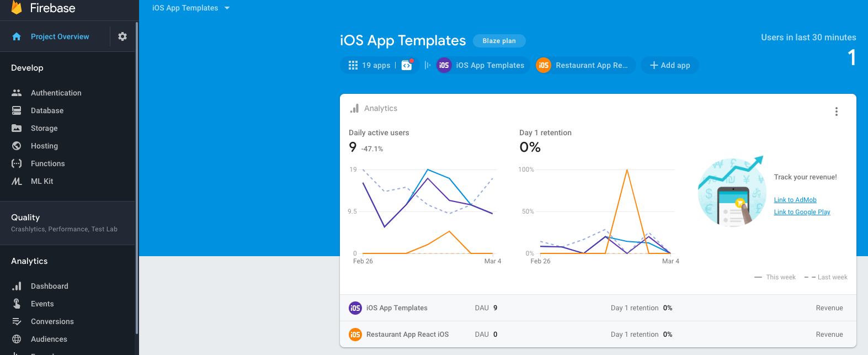This screenshot has width=868, height=355.
Task: Select Restaurant App React iOS row
Action: [x=407, y=335]
